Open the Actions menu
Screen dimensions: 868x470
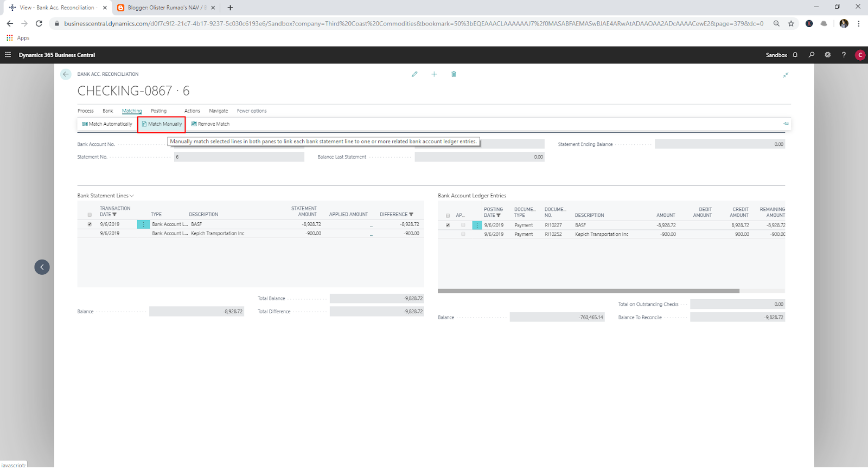point(192,111)
